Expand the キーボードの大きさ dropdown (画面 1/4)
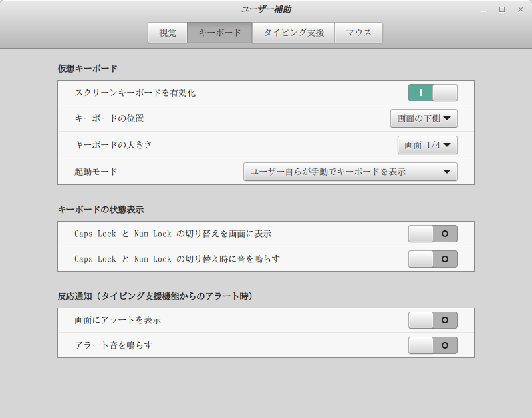 (x=427, y=144)
